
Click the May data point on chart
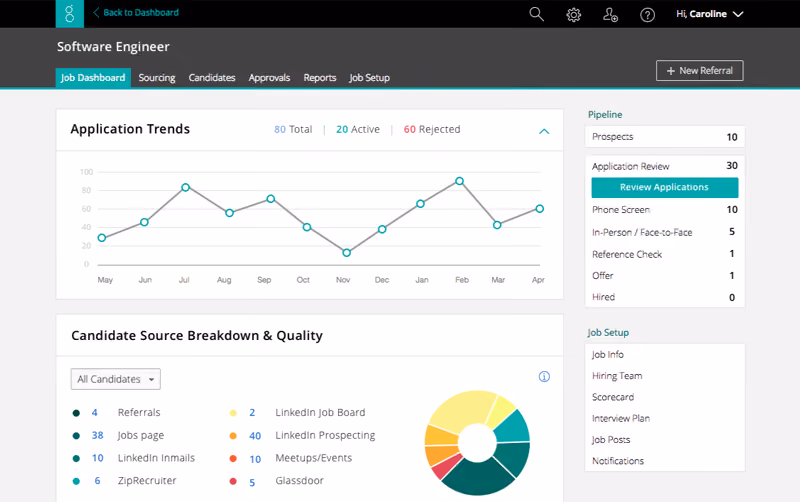pos(102,238)
